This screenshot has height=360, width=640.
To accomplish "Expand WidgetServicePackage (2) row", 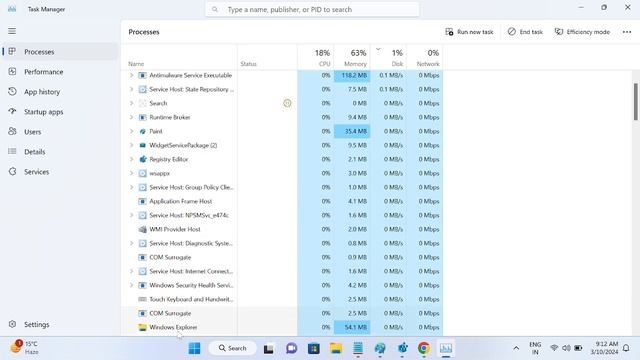I will (x=131, y=145).
